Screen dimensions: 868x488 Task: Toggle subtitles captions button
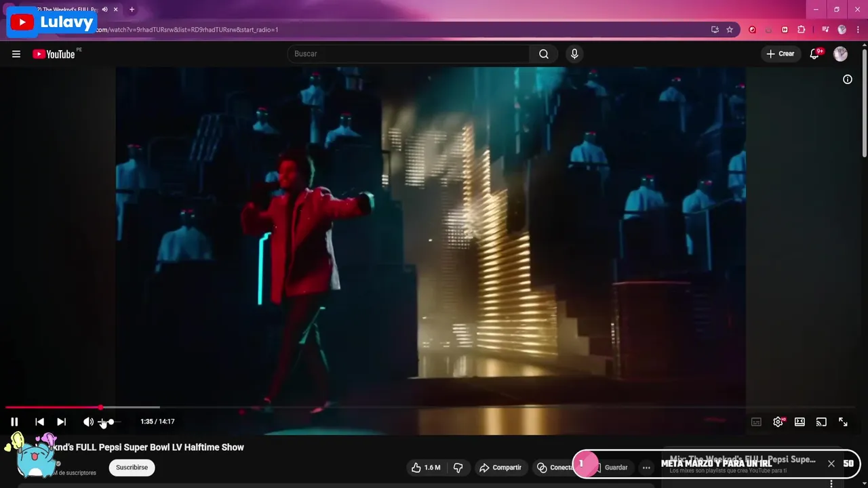pos(756,422)
